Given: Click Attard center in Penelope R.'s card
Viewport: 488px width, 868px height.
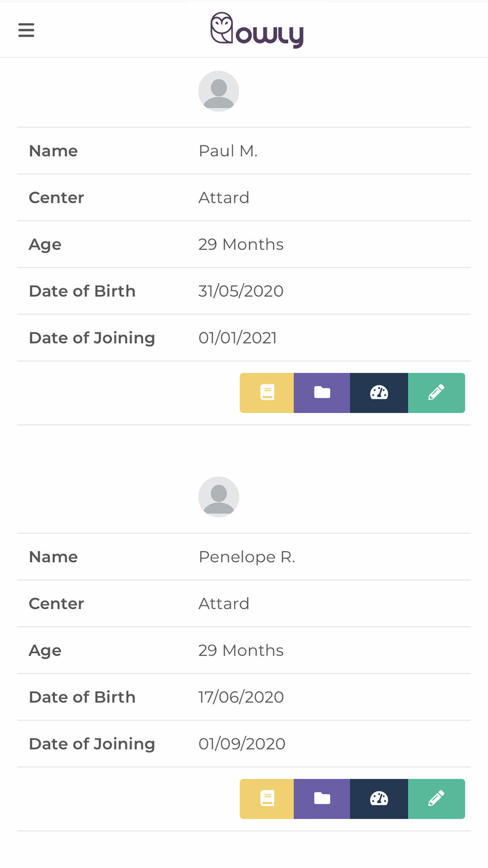Looking at the screenshot, I should [x=224, y=604].
